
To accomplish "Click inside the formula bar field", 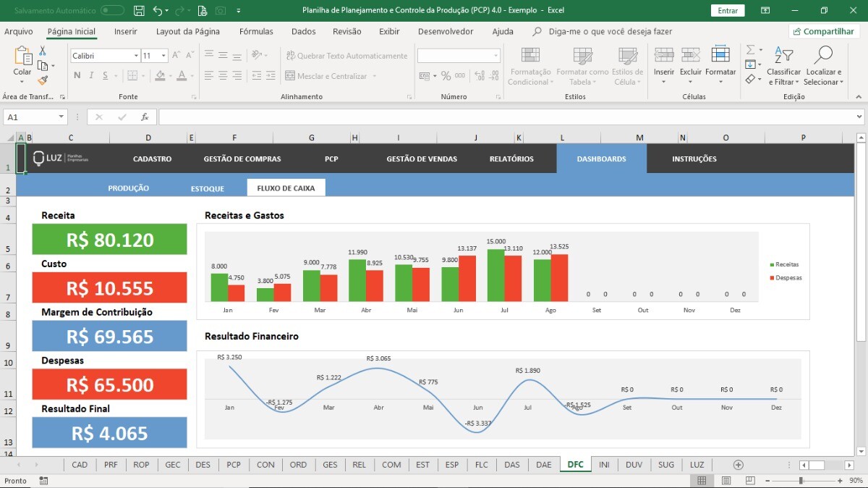I will pyautogui.click(x=506, y=117).
